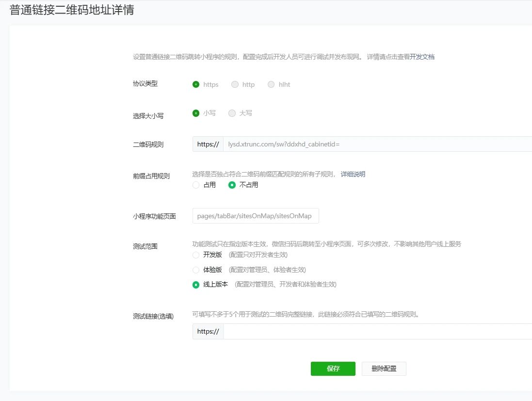Select the http protocol radio button

pos(235,84)
